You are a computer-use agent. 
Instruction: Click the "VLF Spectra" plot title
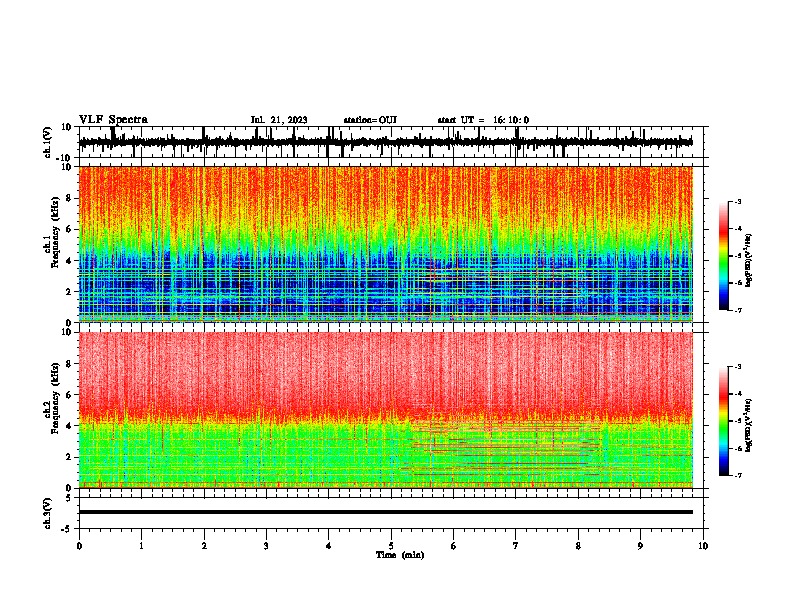[113, 120]
